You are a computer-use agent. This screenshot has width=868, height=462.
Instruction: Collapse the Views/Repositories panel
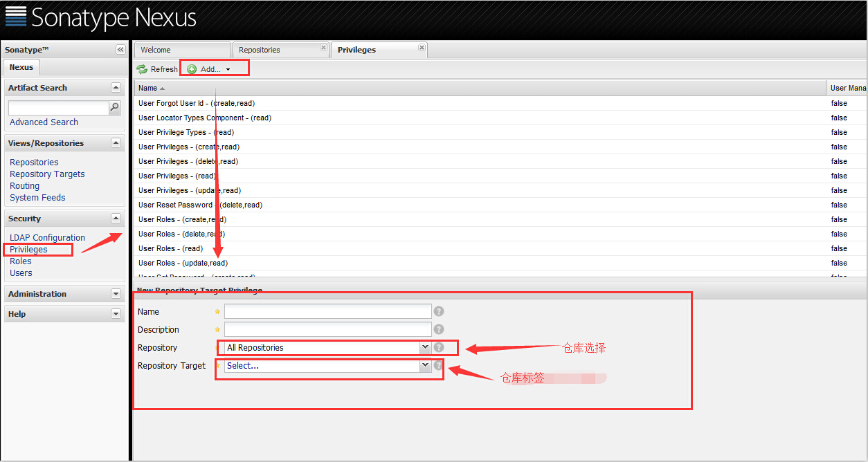pos(116,143)
